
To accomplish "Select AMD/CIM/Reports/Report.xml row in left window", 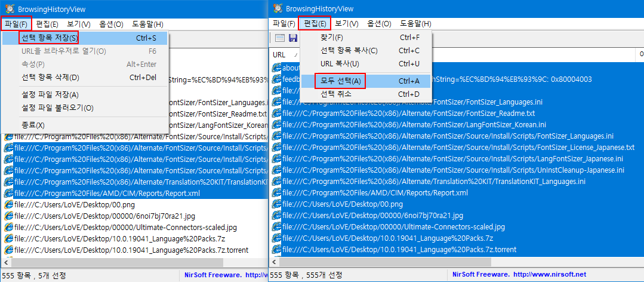I will coord(107,193).
